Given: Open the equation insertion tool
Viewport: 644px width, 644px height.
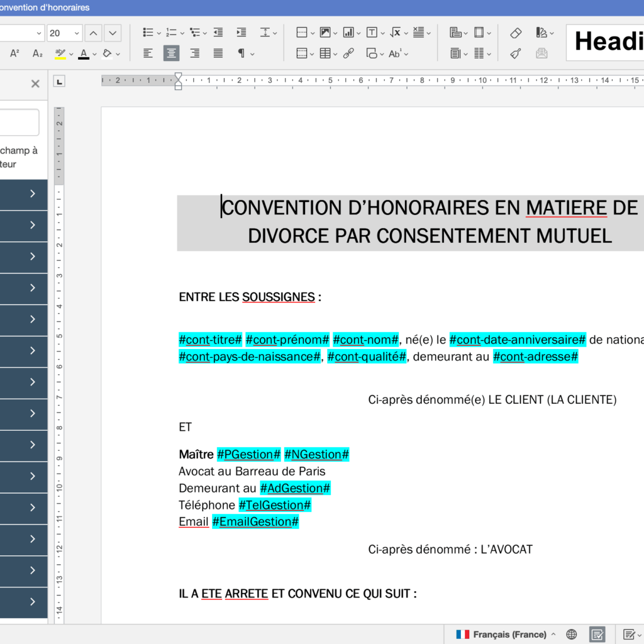Looking at the screenshot, I should coord(395,31).
